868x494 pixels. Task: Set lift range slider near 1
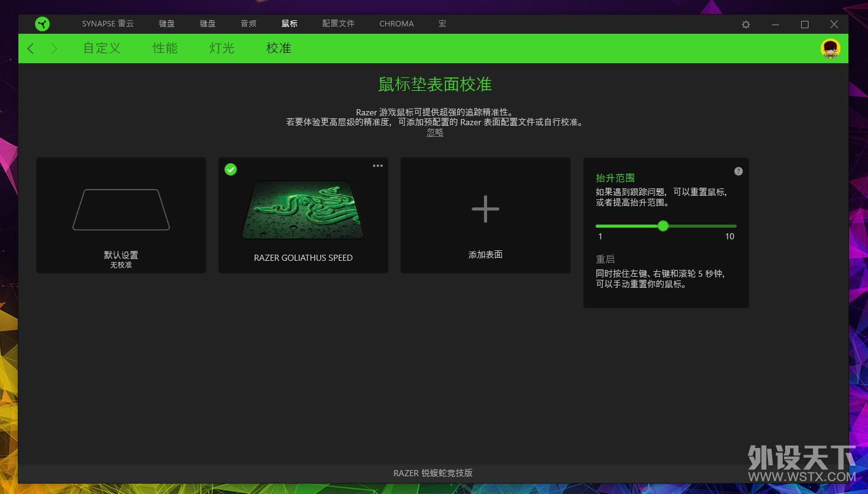597,226
